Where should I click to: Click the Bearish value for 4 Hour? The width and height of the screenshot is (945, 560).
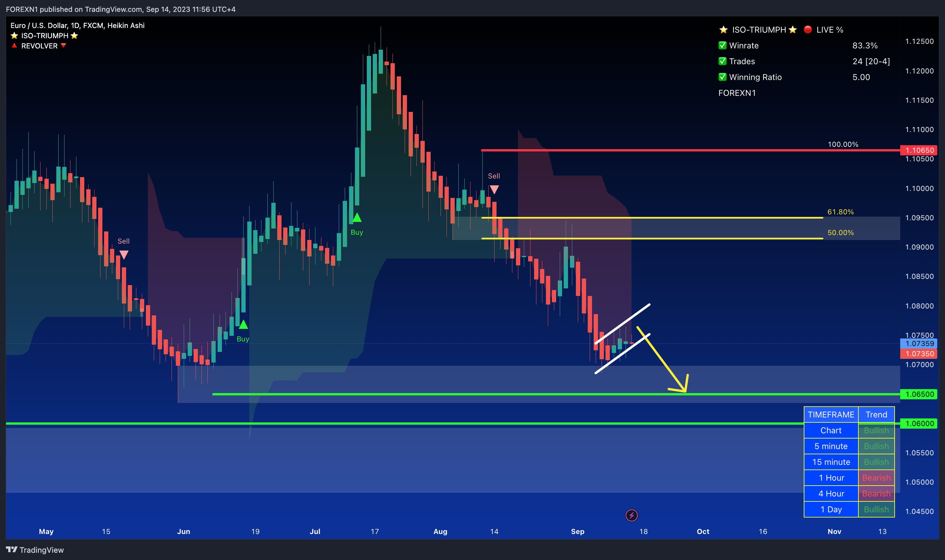click(x=876, y=493)
